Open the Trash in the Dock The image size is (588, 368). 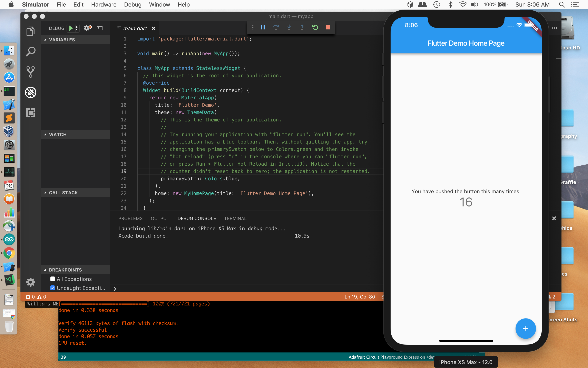(x=9, y=326)
